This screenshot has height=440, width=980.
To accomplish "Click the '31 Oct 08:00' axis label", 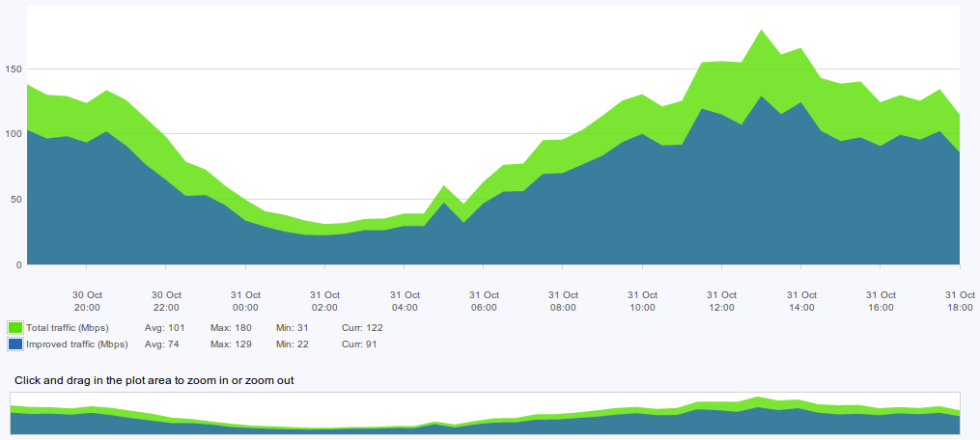I will [563, 301].
